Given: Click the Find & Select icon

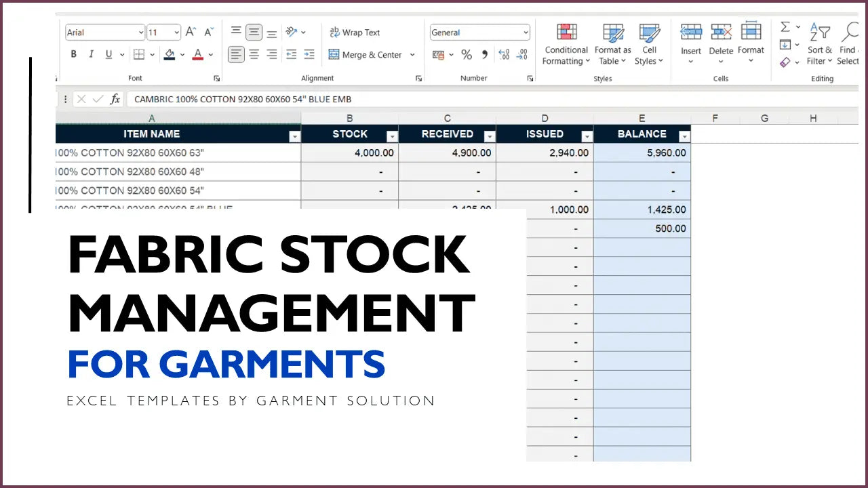Looking at the screenshot, I should point(849,44).
